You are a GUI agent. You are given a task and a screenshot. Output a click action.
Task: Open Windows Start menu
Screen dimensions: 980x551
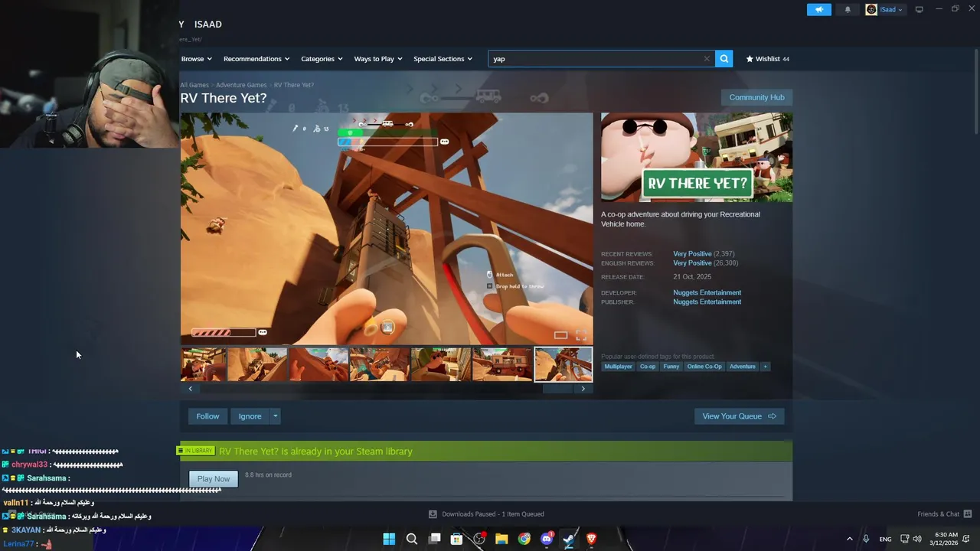tap(389, 539)
